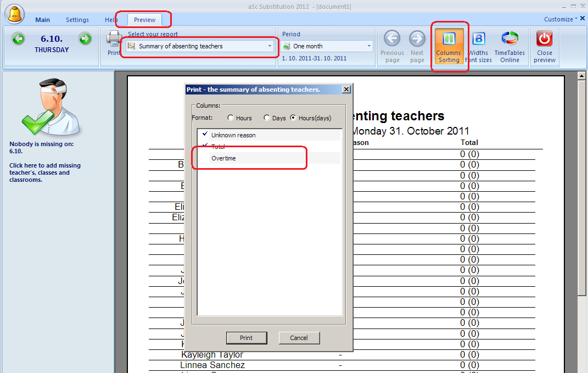Click the injured teacher absence icon

(x=51, y=107)
